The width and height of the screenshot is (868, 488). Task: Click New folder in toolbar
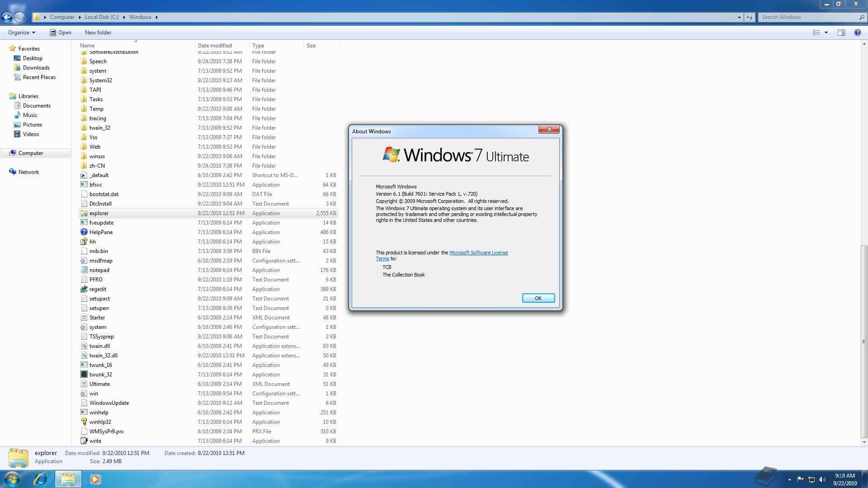(x=98, y=33)
